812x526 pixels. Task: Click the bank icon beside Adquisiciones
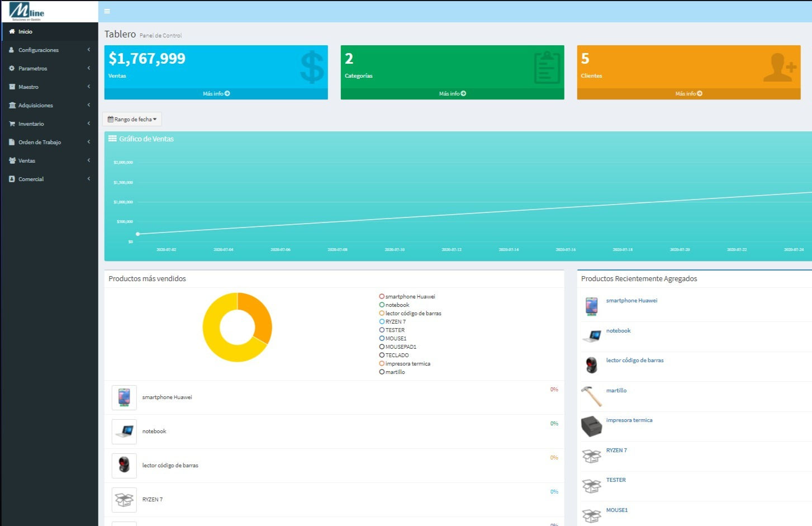pyautogui.click(x=11, y=105)
